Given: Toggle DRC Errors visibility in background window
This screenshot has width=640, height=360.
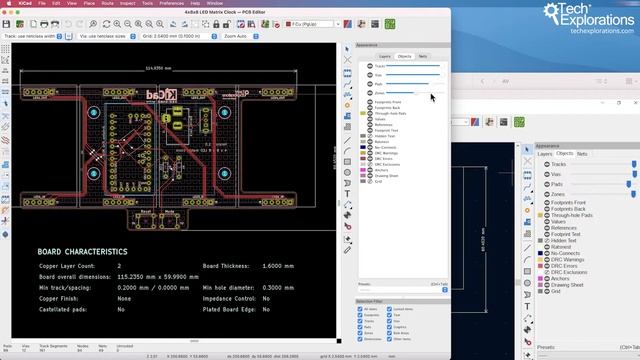Looking at the screenshot, I should coord(547,266).
